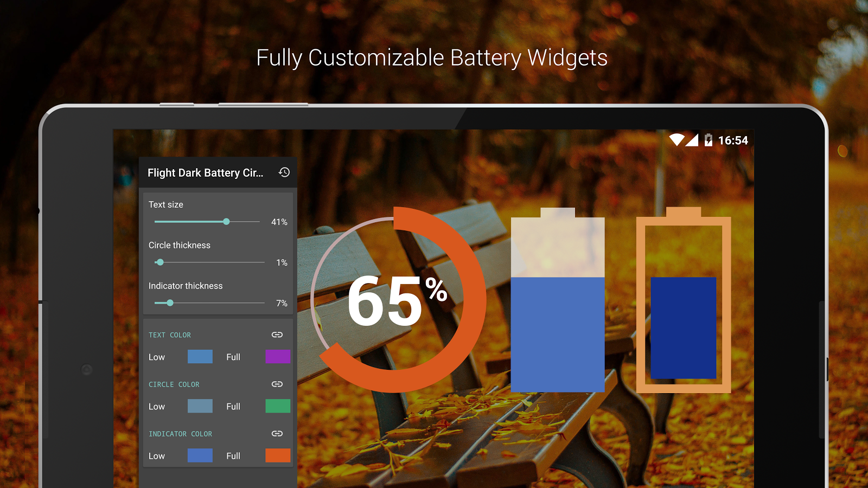Image resolution: width=868 pixels, height=488 pixels.
Task: Click the history reset icon in panel header
Action: [284, 172]
